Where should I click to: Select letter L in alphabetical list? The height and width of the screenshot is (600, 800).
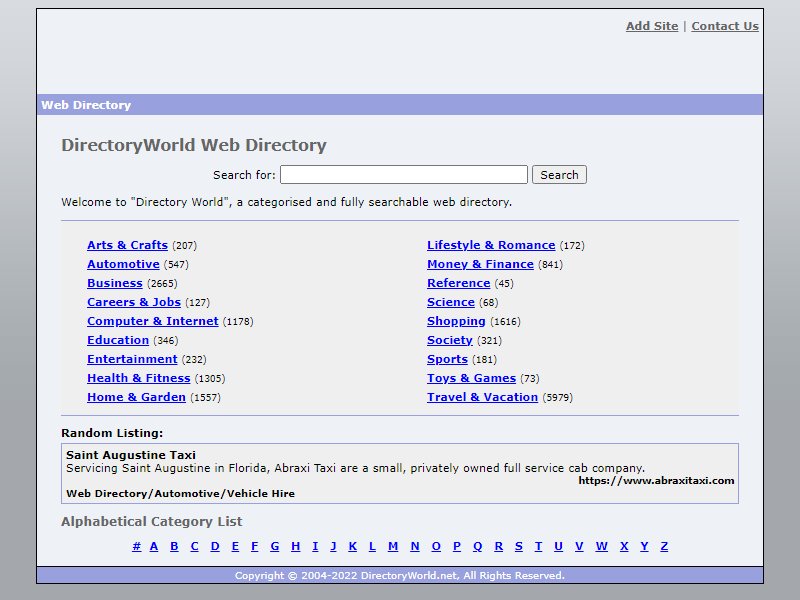[x=372, y=546]
